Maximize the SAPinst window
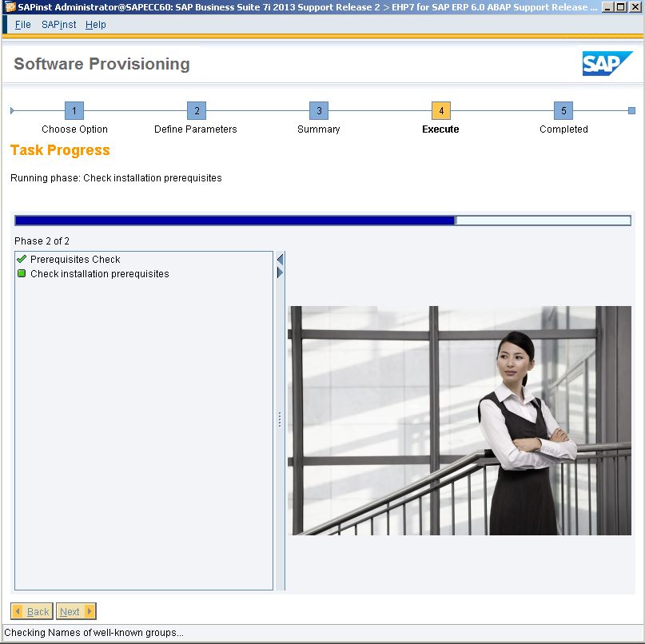 621,7
